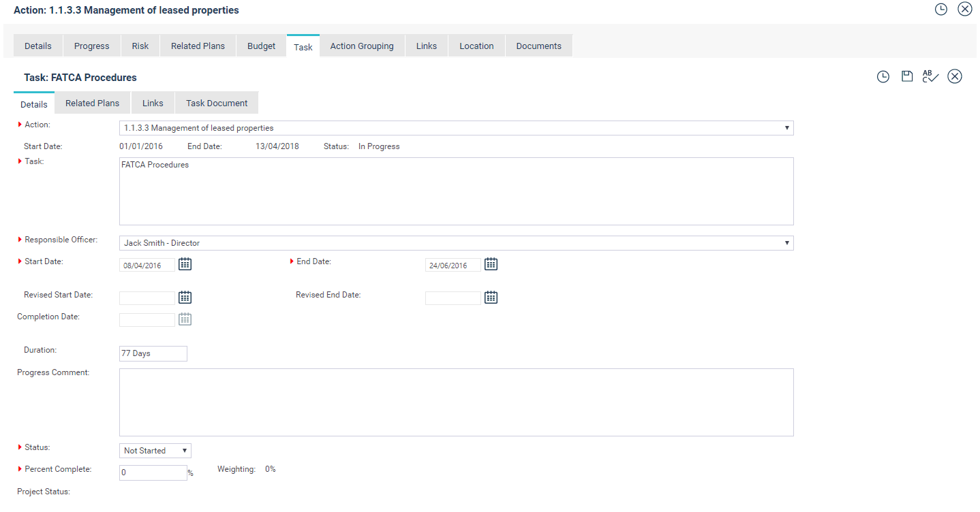This screenshot has width=980, height=512.
Task: Click the Percent Complete input field
Action: coord(153,473)
